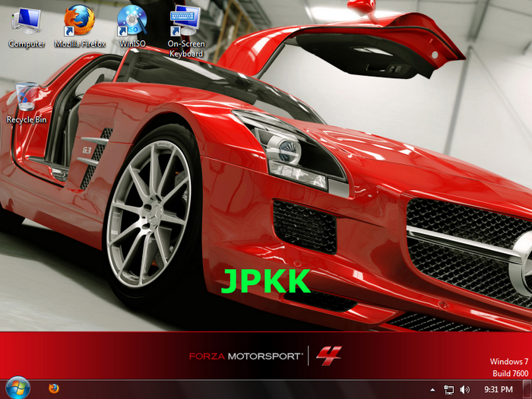
Task: Click the Recycle Bin text label
Action: coord(27,120)
